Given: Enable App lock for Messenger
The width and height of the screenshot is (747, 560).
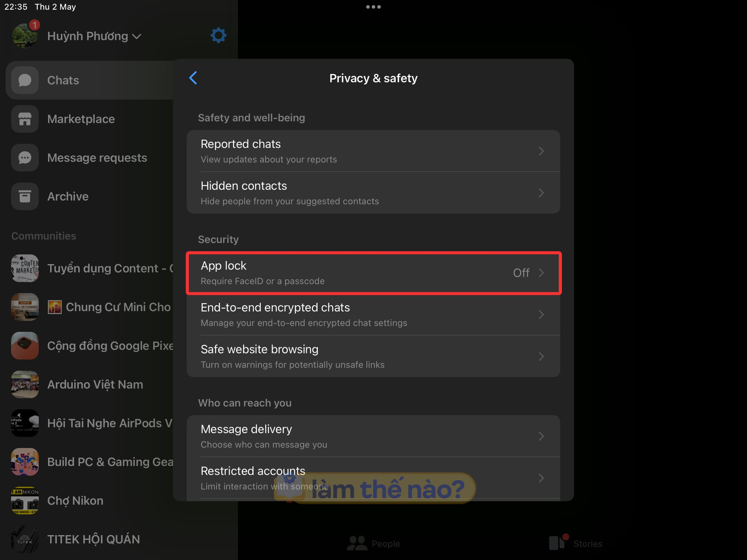Looking at the screenshot, I should click(374, 272).
